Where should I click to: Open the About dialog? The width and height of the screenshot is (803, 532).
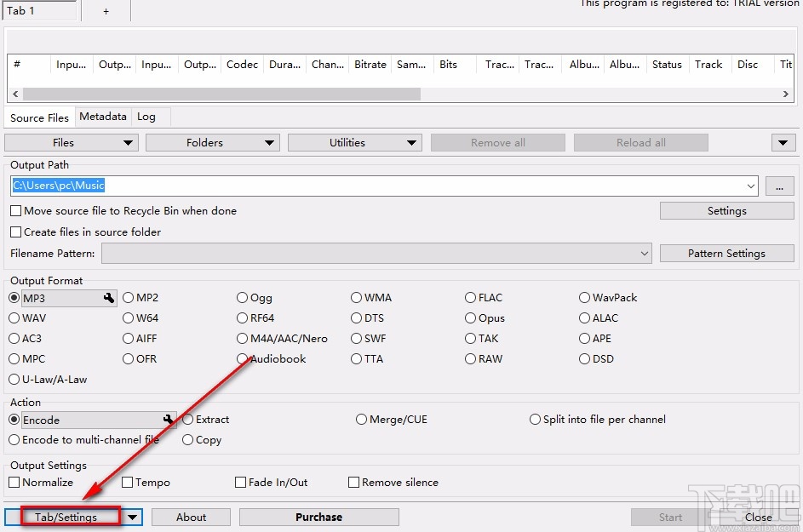[191, 518]
